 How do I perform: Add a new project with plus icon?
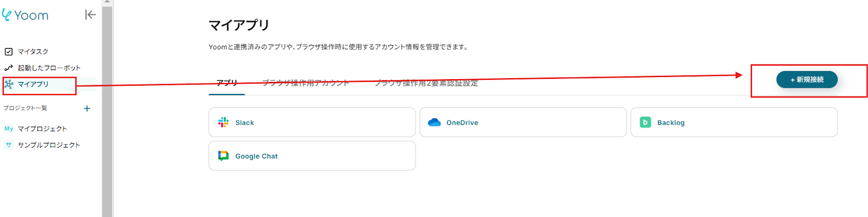click(x=87, y=108)
